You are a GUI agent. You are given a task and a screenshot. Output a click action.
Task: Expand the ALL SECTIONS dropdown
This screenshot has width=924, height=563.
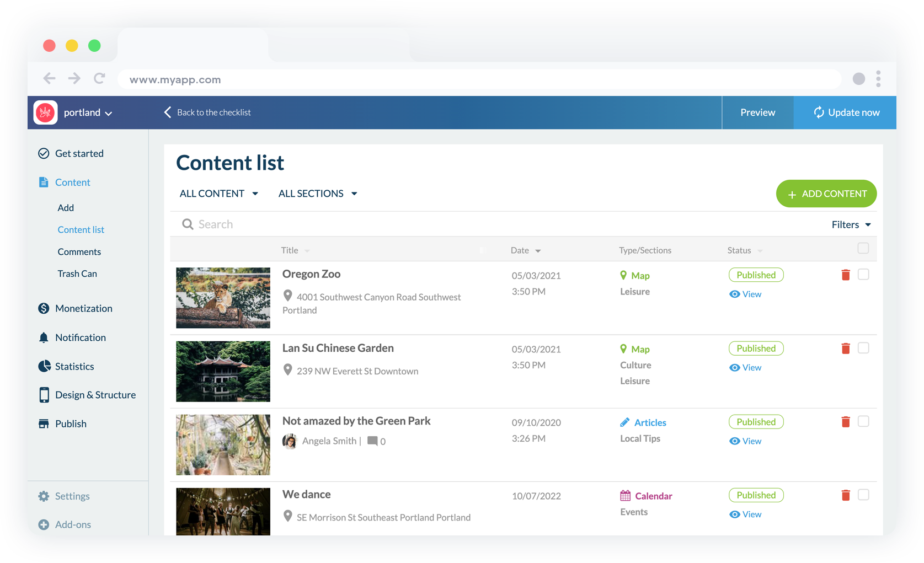318,193
